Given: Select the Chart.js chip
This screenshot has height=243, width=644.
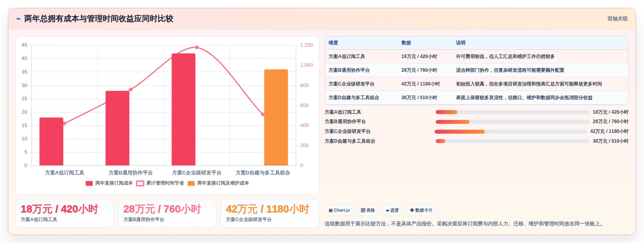Looking at the screenshot, I should pyautogui.click(x=339, y=210).
